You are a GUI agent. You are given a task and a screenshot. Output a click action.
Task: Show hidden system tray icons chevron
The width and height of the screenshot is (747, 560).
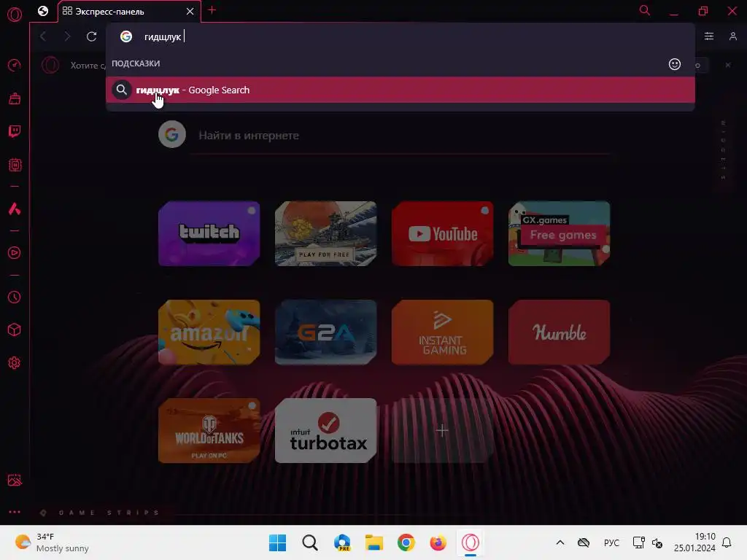coord(560,542)
